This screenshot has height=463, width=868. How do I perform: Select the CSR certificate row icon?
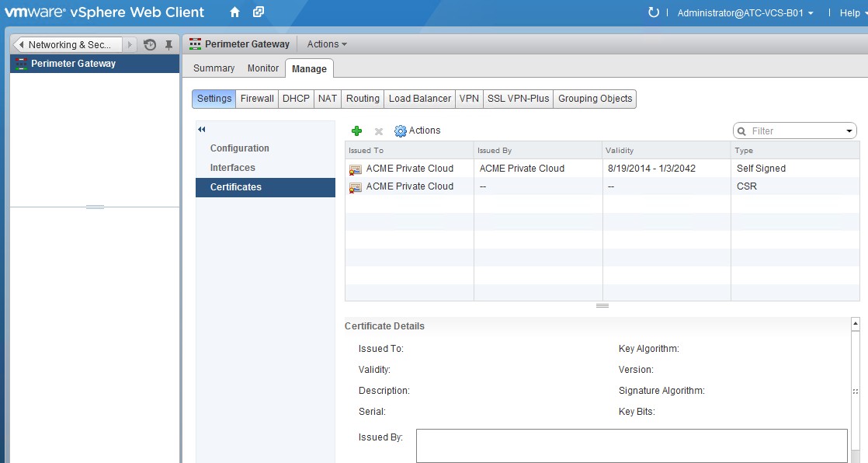pyautogui.click(x=355, y=187)
